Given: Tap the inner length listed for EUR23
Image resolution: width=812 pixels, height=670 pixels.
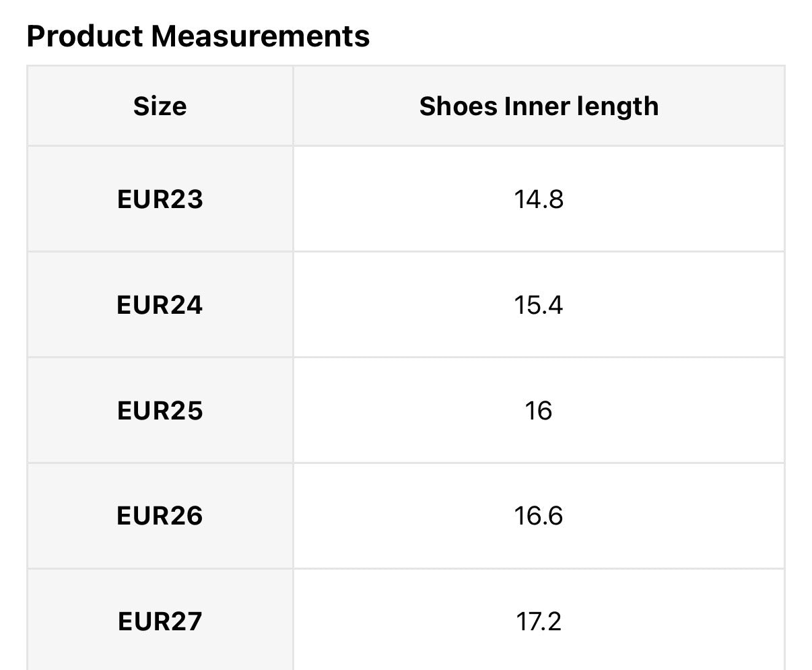Looking at the screenshot, I should pyautogui.click(x=539, y=199).
